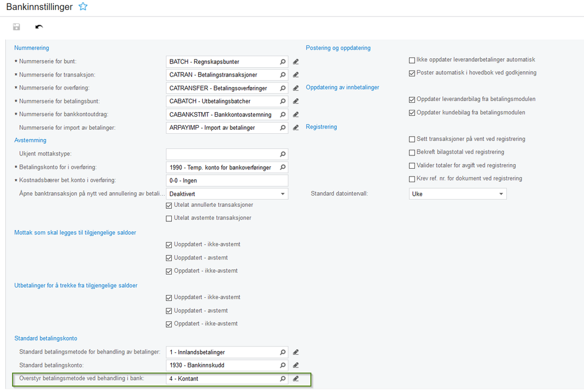
Task: Open lookup for Overstyr betalingsmetode field
Action: 283,379
